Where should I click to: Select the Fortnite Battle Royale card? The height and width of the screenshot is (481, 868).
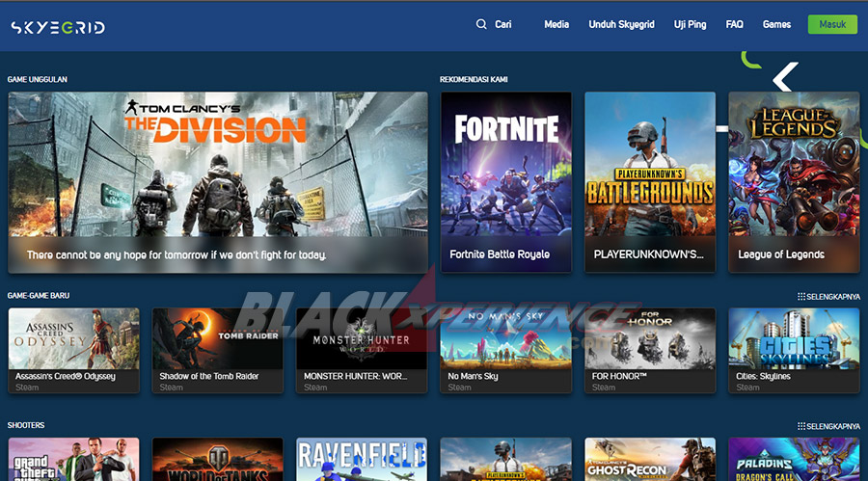click(x=506, y=182)
